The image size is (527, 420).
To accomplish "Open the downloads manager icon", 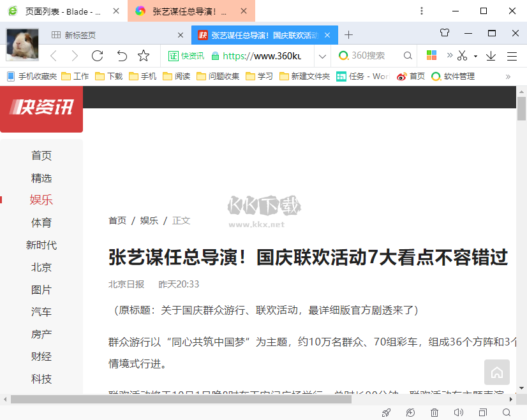I will tap(491, 56).
